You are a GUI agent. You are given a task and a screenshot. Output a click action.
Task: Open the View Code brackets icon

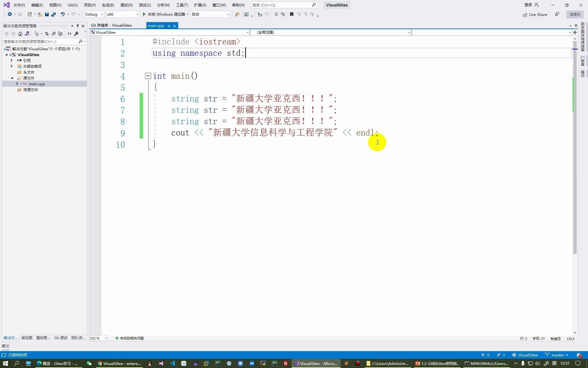[70, 34]
